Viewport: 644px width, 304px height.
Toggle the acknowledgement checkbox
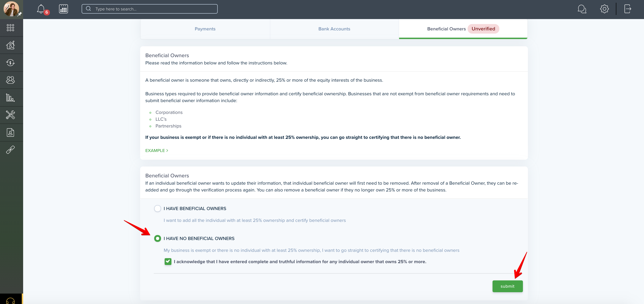[168, 262]
